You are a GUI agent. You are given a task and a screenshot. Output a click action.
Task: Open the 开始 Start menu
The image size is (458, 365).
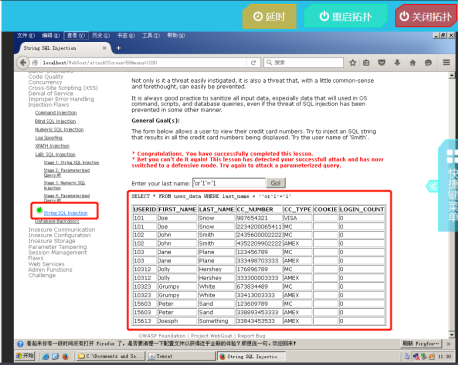[25, 356]
